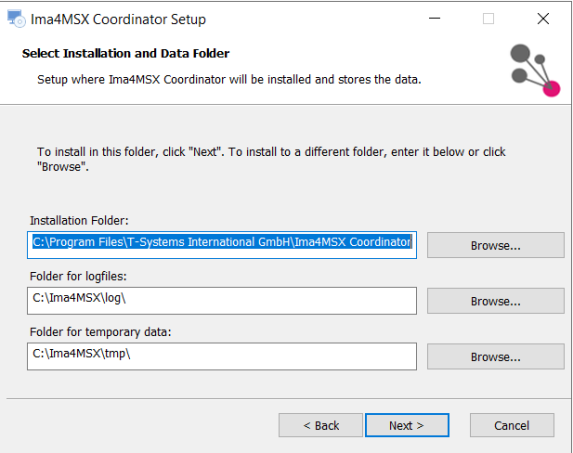Click the install instructions paragraph text

coord(271,159)
